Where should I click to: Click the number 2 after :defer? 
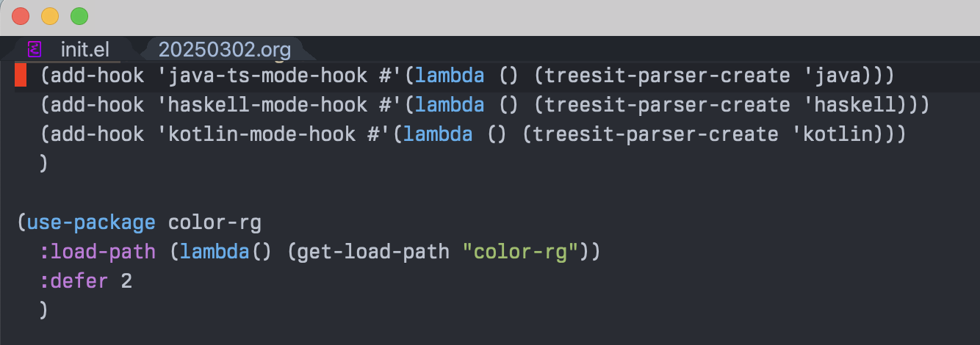pos(126,281)
